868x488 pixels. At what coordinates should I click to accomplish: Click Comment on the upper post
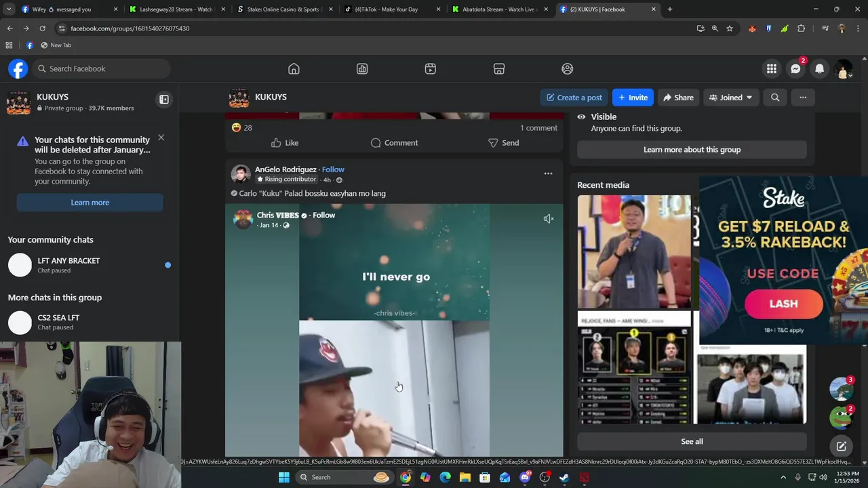[394, 143]
